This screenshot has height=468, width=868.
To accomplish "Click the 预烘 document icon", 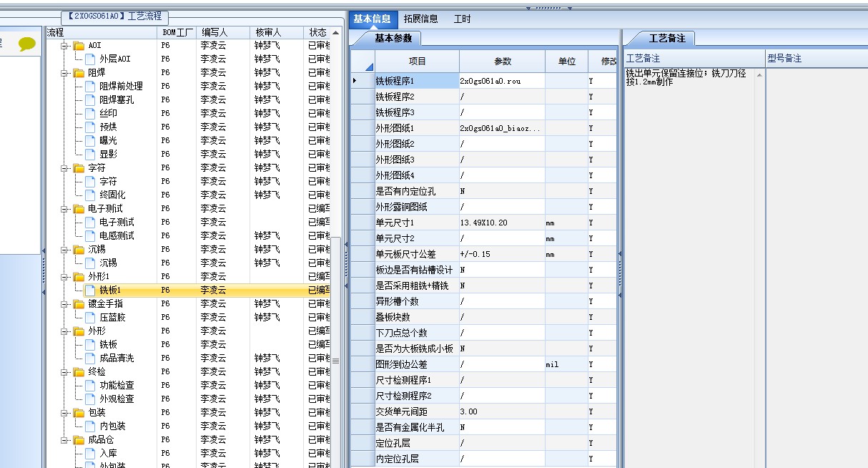I will (90, 127).
